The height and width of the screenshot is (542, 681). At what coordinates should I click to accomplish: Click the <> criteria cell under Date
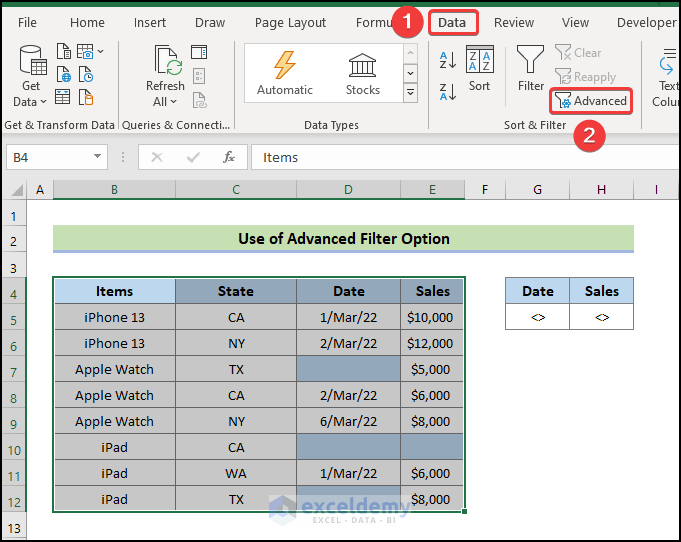[x=538, y=317]
